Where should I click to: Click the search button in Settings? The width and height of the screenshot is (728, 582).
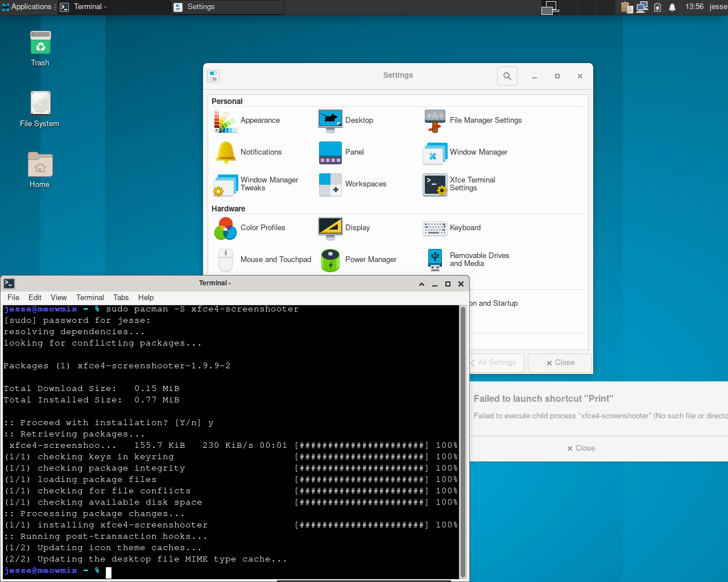point(507,76)
